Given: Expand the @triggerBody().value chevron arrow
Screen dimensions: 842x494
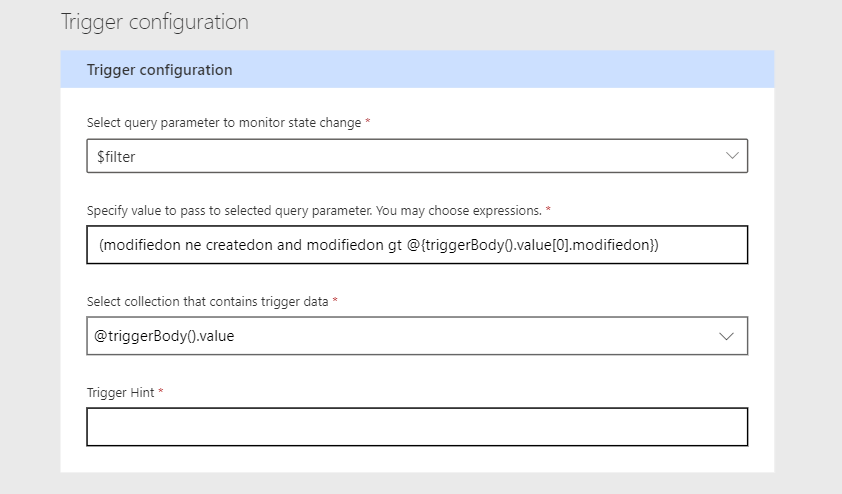Looking at the screenshot, I should click(x=727, y=336).
